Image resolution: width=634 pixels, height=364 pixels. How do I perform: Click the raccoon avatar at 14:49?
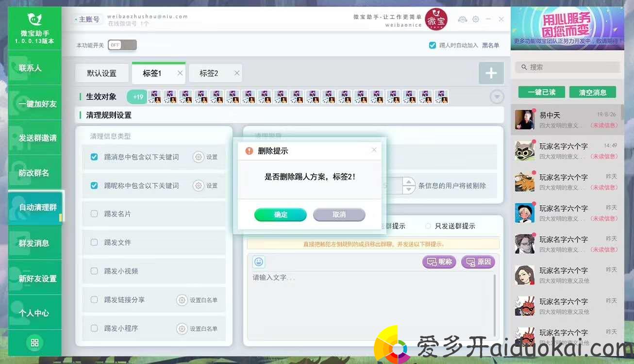coord(525,150)
